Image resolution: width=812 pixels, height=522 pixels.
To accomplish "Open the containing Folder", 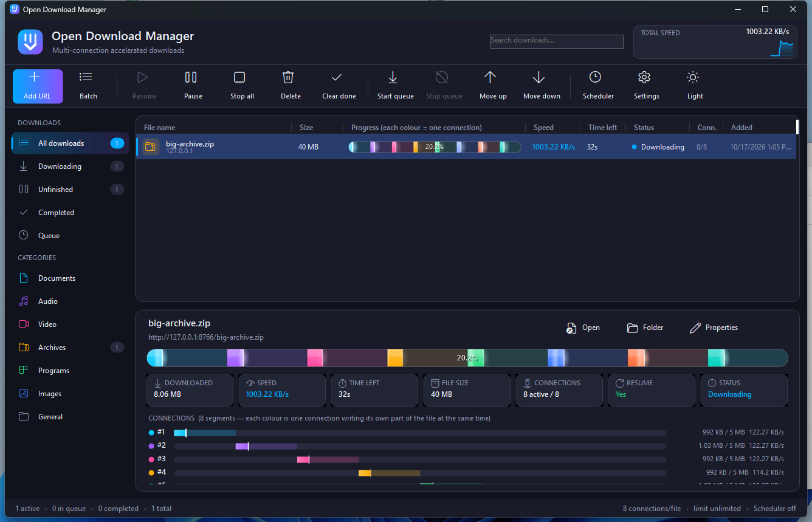I will pos(645,328).
